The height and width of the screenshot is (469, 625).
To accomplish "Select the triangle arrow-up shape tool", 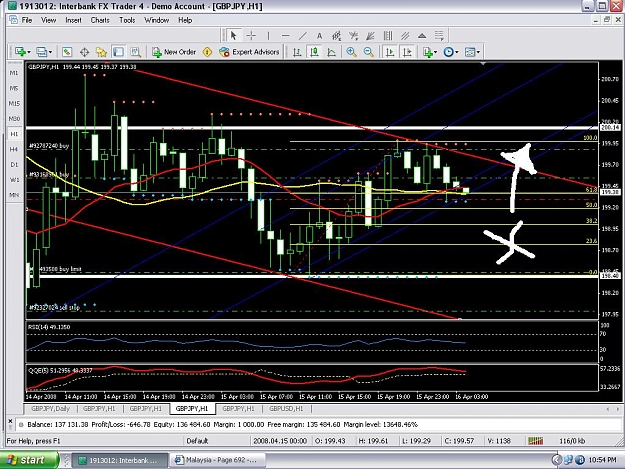I will tap(422, 36).
